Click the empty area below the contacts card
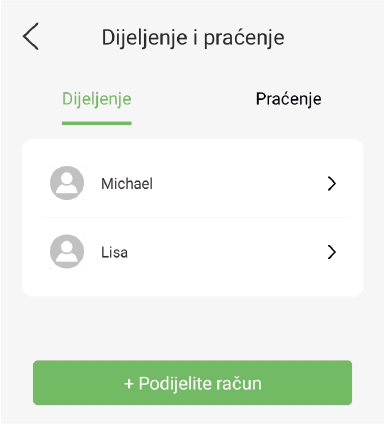 [x=192, y=328]
